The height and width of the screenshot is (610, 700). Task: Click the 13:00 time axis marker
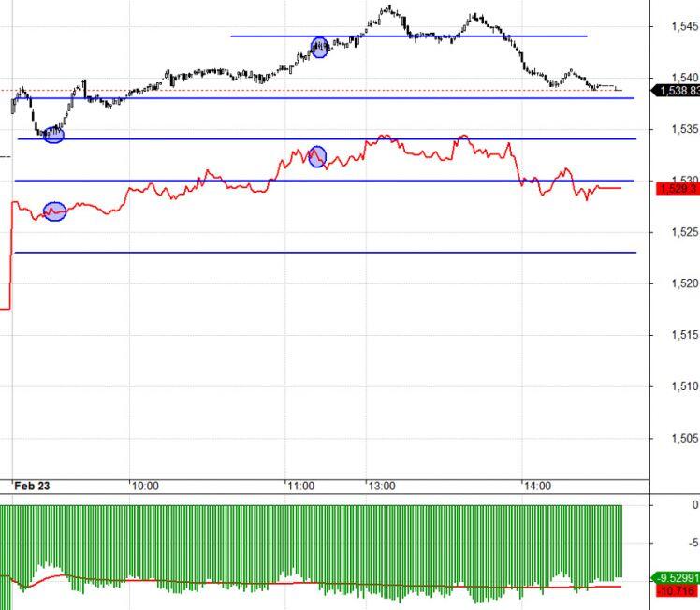click(382, 486)
